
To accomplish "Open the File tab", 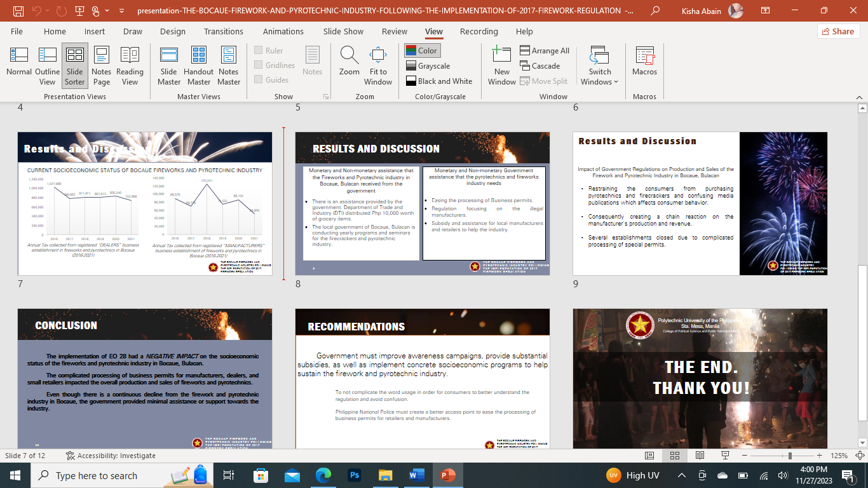I will pos(17,31).
